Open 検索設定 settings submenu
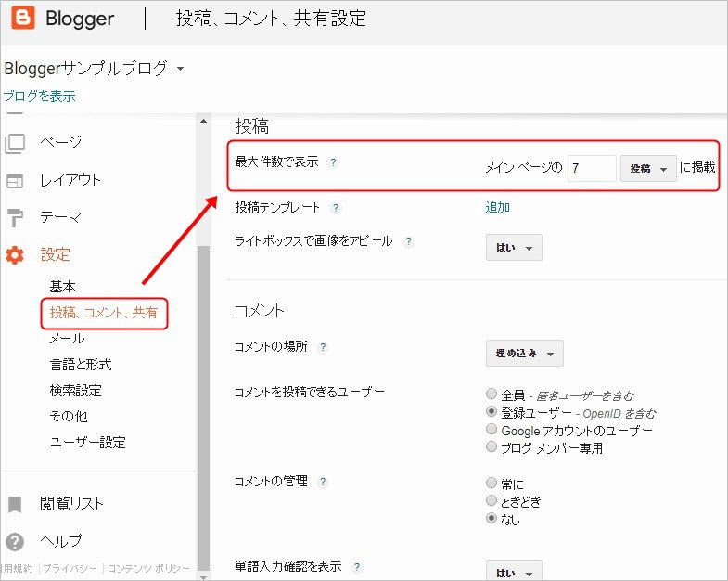Screen dimensions: 728x581 pos(76,391)
